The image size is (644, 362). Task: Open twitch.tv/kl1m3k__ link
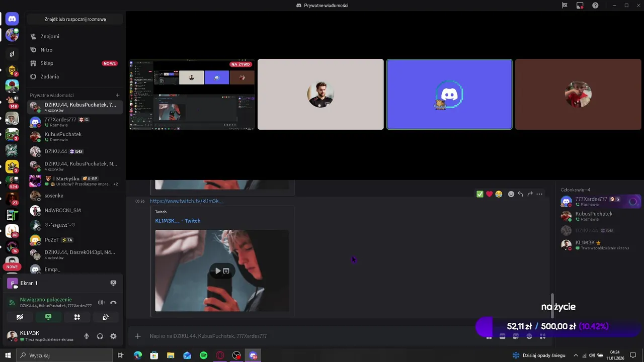tap(187, 201)
